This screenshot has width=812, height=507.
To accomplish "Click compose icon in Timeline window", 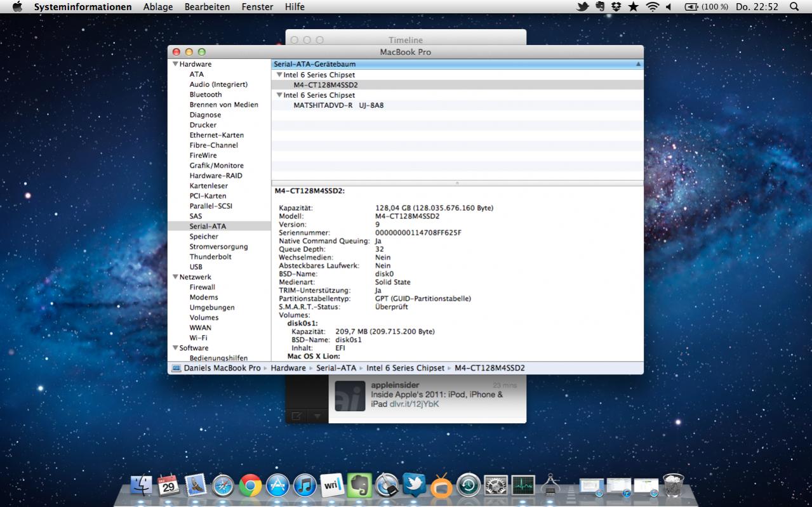I will 296,416.
